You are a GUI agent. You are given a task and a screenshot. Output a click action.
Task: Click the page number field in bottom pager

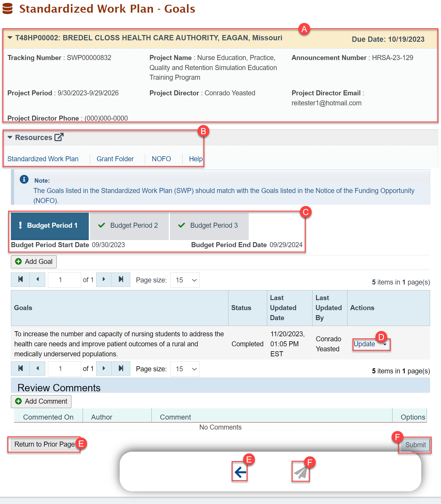click(x=64, y=369)
